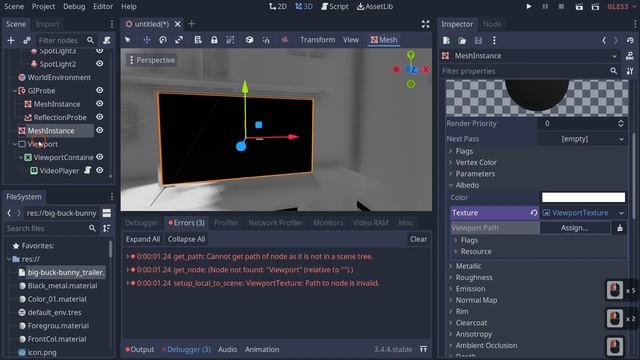Toggle the FileSystem split view mode
The height and width of the screenshot is (360, 640).
tap(107, 213)
